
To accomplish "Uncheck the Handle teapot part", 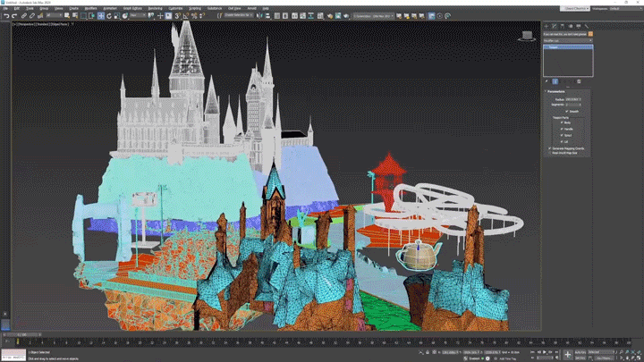I will [x=562, y=129].
